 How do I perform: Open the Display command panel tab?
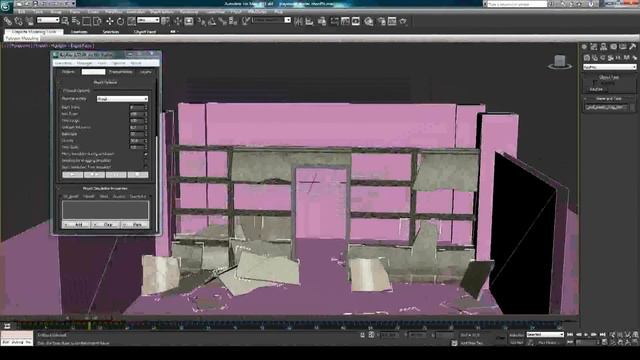[x=623, y=47]
